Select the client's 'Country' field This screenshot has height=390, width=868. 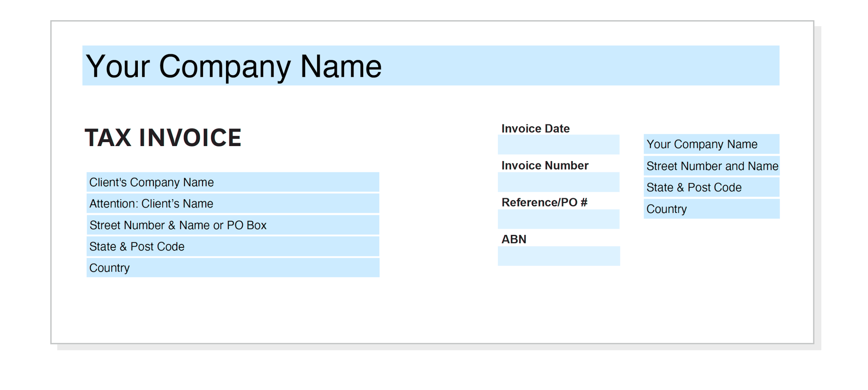pos(233,268)
